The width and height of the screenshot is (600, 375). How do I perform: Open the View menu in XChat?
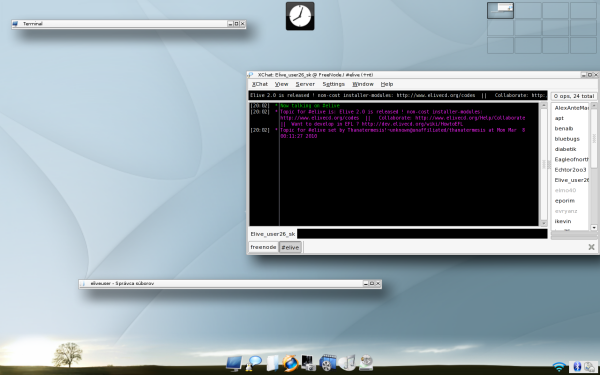[x=282, y=84]
